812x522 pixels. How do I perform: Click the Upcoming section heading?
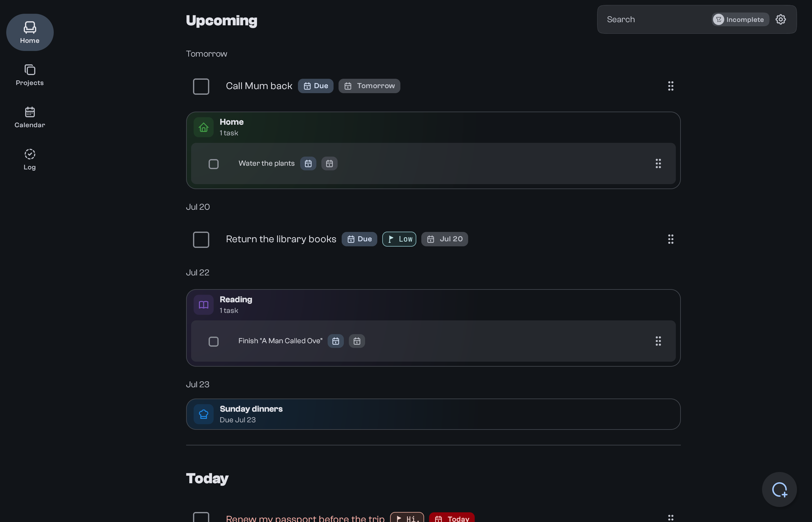point(221,21)
